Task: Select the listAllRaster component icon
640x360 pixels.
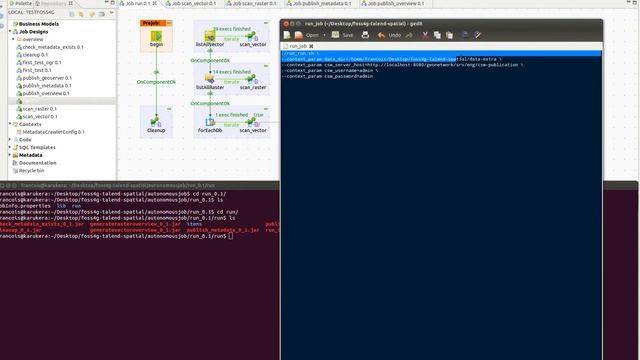Action: 210,78
